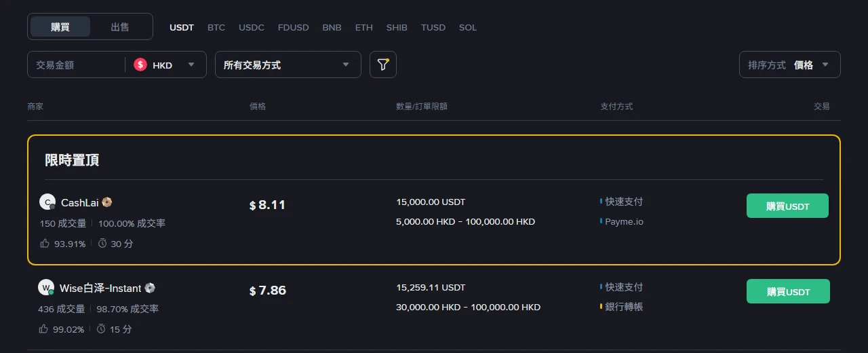Click the 商家 column header

point(35,107)
